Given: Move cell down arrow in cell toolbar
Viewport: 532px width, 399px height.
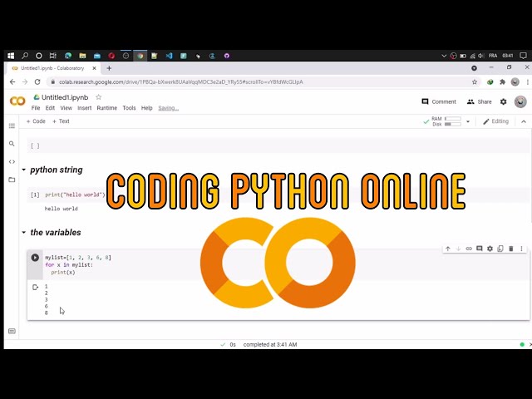Looking at the screenshot, I should [458, 249].
